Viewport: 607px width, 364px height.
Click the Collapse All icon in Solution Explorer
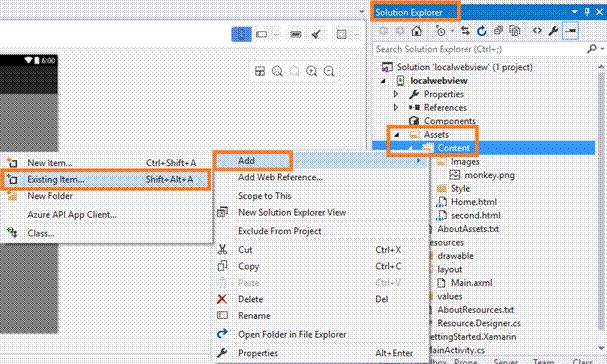click(x=498, y=31)
